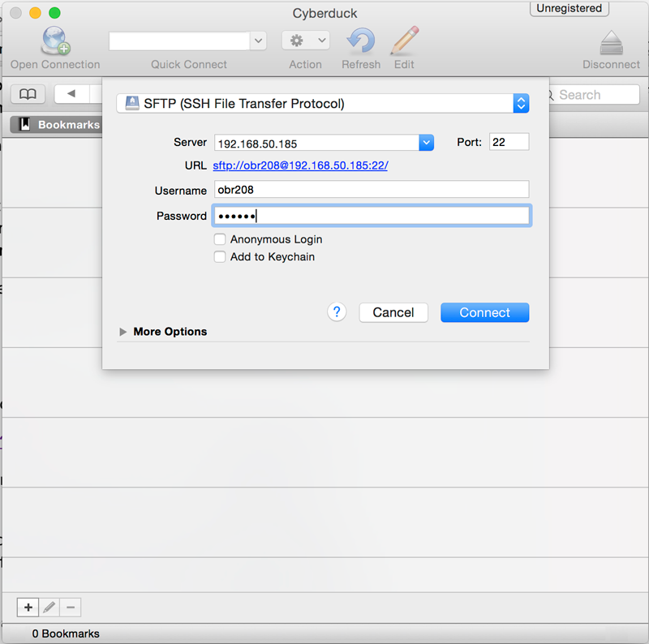Open the sftp://obr208@192.168.50.185:22/ link

300,165
